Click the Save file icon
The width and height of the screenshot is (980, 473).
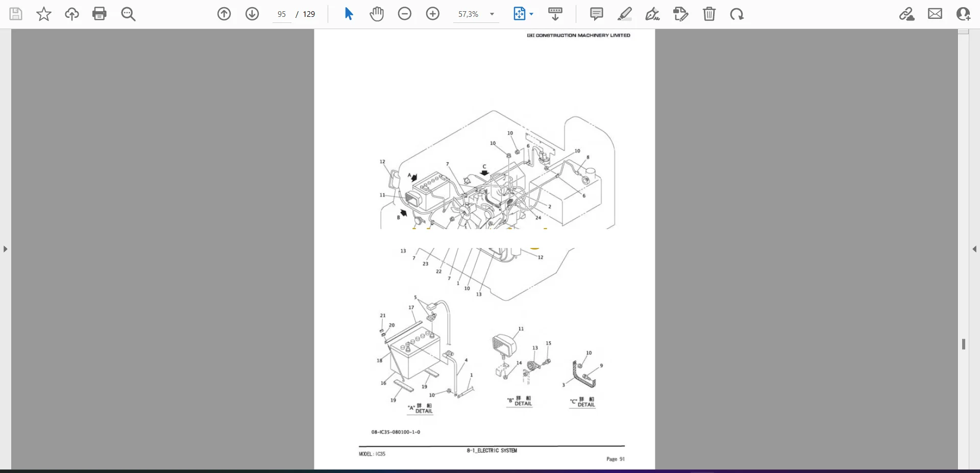pos(16,14)
